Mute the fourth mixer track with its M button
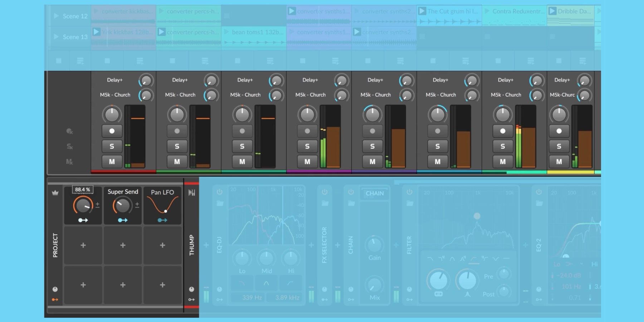644x322 pixels. (x=307, y=161)
